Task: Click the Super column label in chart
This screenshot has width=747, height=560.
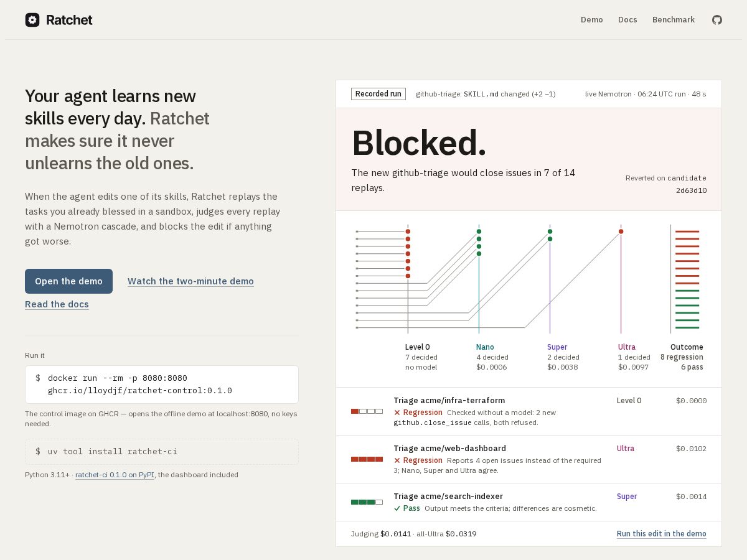Action: tap(557, 347)
